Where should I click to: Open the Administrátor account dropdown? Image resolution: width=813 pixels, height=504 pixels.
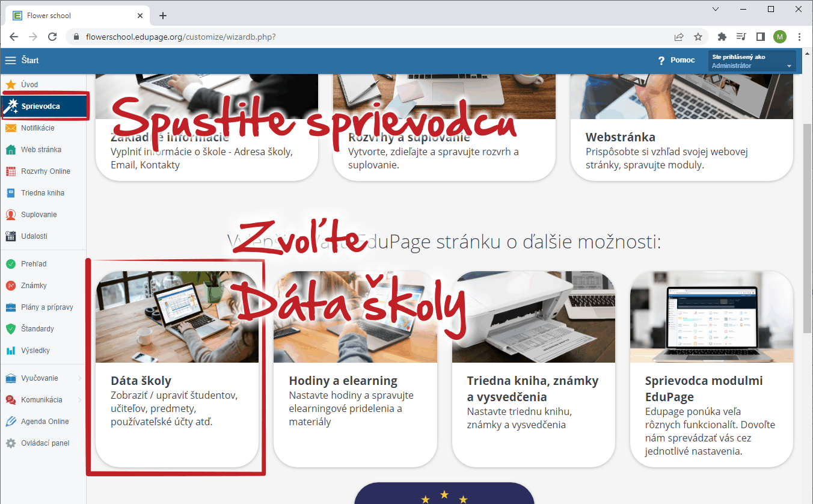click(752, 61)
